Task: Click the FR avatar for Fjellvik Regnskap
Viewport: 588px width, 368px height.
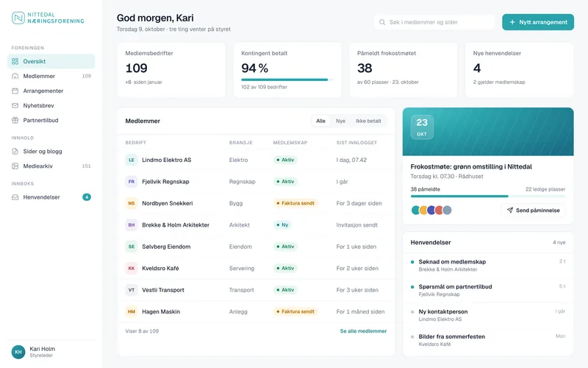Action: 132,182
